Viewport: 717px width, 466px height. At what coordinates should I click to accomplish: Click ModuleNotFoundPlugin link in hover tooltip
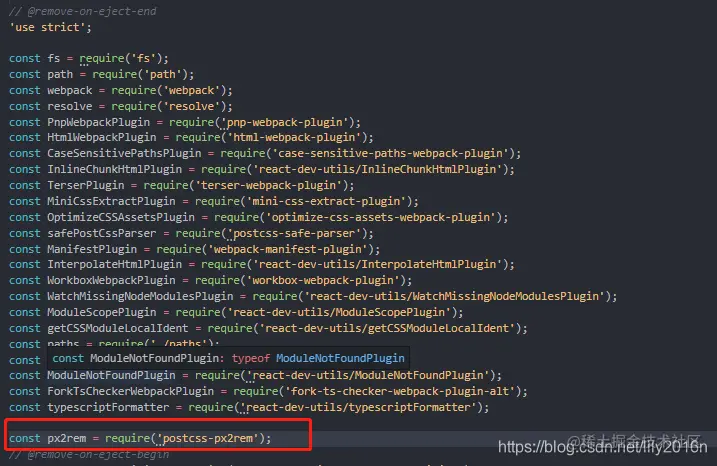coord(340,358)
